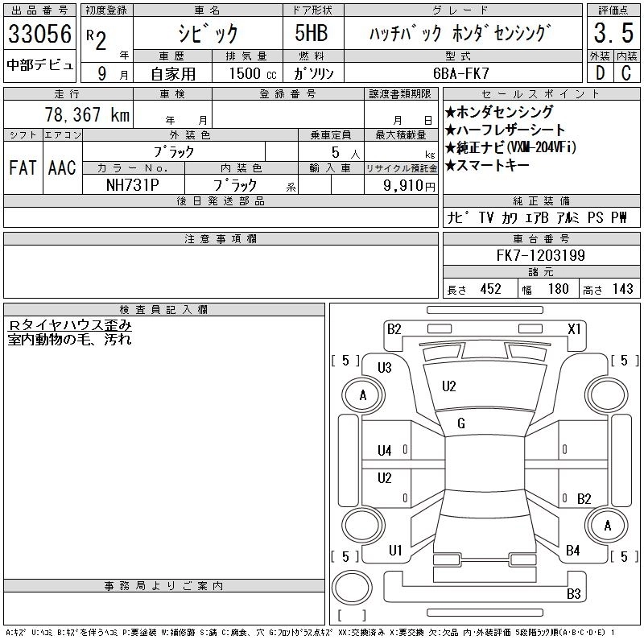Click the B4 damage marker
The height and width of the screenshot is (644, 644).
coord(572,551)
